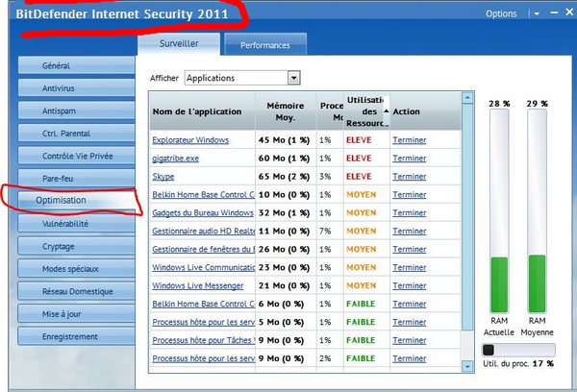Open the Cryptage section
This screenshot has height=392, width=577.
(x=77, y=246)
